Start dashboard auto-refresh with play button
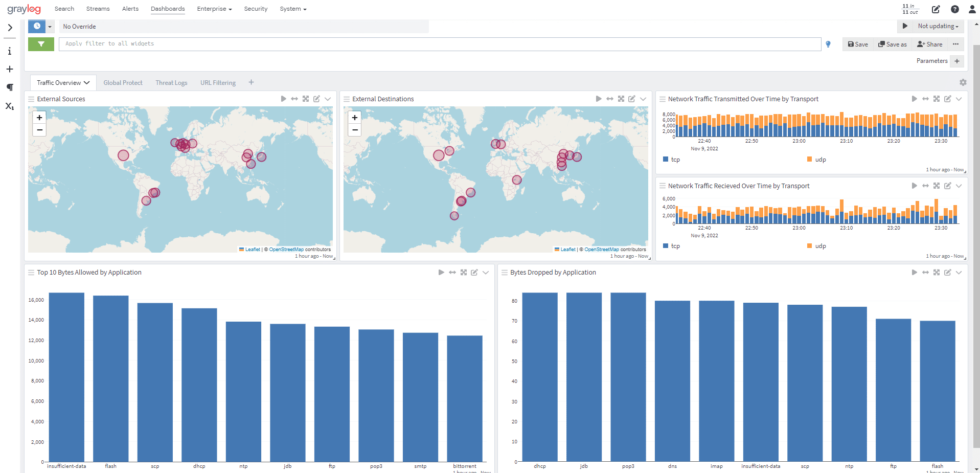 tap(904, 26)
